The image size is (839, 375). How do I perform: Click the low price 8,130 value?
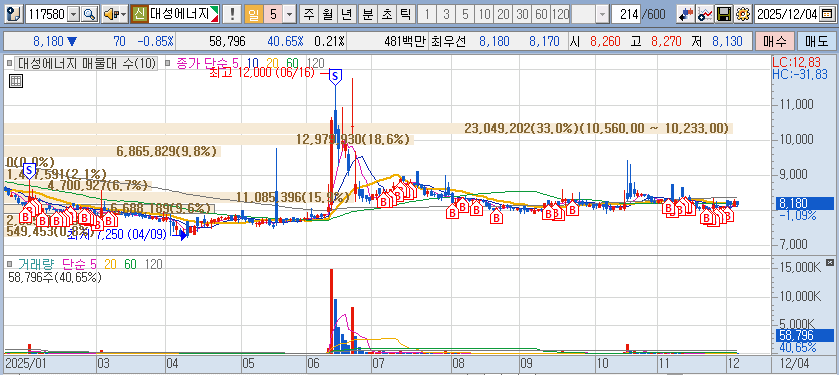tap(728, 41)
